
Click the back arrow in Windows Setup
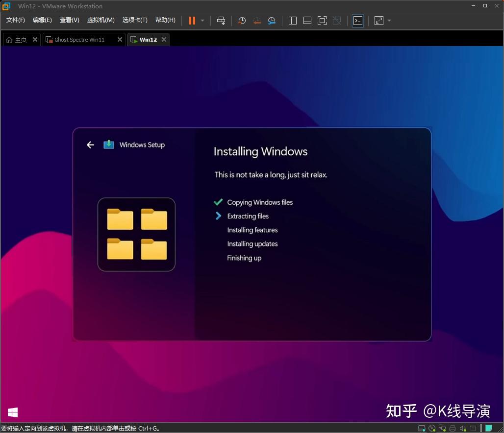tap(90, 145)
